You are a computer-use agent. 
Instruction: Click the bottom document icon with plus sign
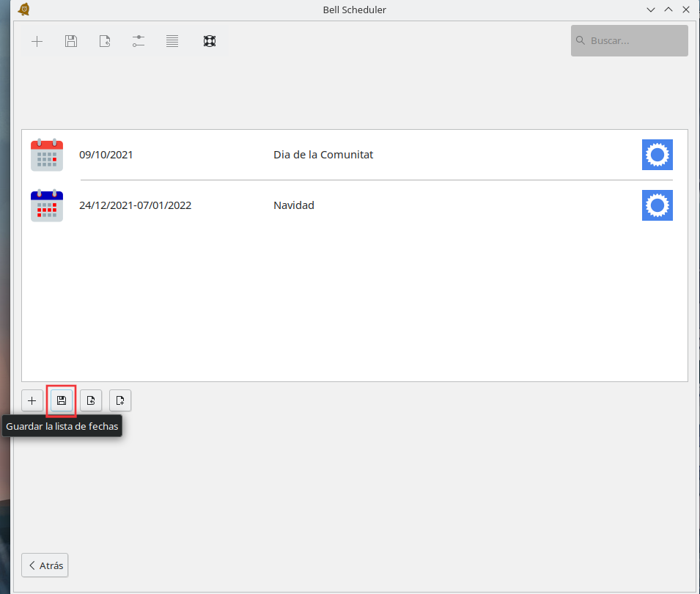(120, 400)
